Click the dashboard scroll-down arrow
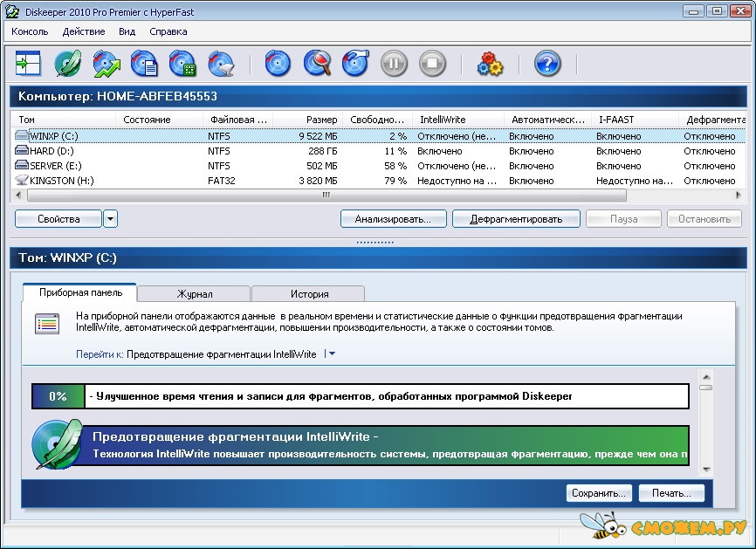This screenshot has width=756, height=549. pyautogui.click(x=706, y=470)
